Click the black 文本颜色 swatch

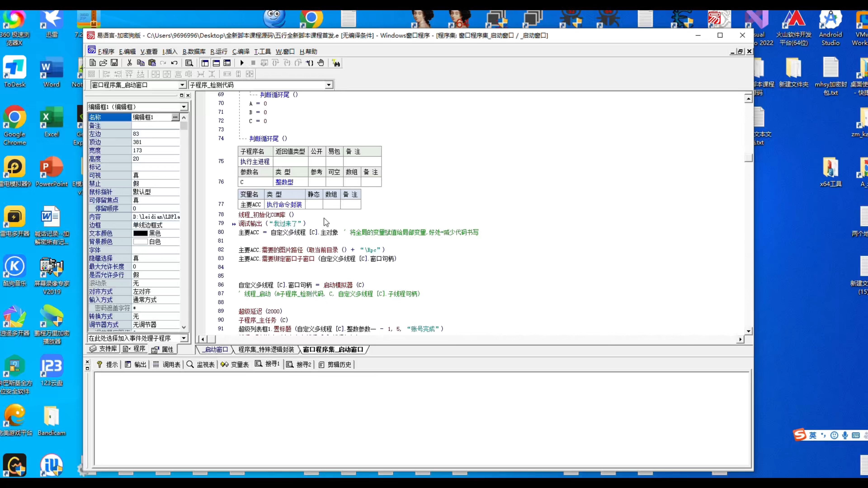(x=140, y=233)
